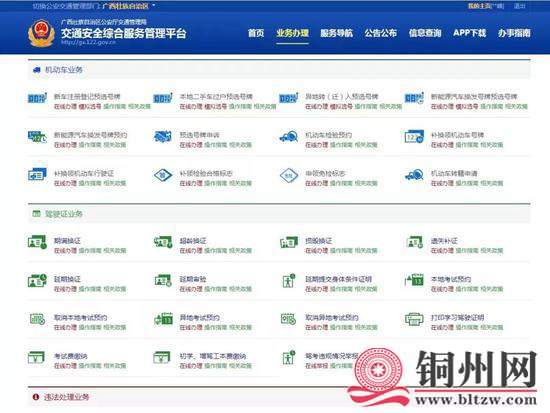Screen dimensions: 550x413
Task: Open the 新能源汽车换发号牌预约 icon
Action: coord(38,137)
